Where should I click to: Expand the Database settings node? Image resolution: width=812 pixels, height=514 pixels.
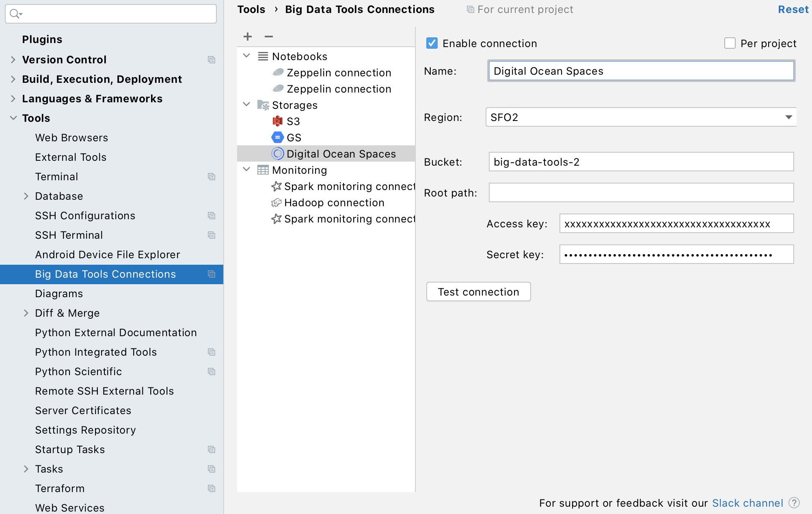point(26,196)
